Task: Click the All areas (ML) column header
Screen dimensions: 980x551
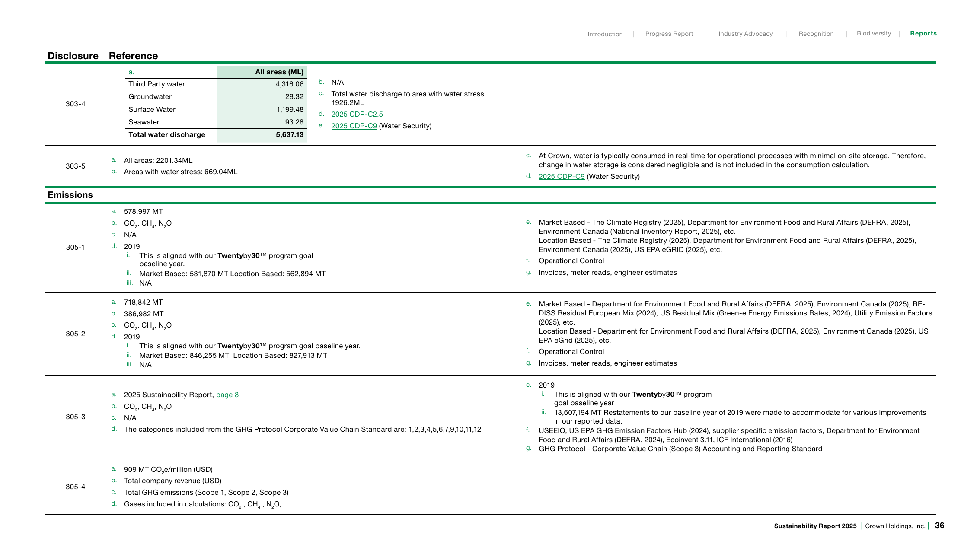Action: 279,72
